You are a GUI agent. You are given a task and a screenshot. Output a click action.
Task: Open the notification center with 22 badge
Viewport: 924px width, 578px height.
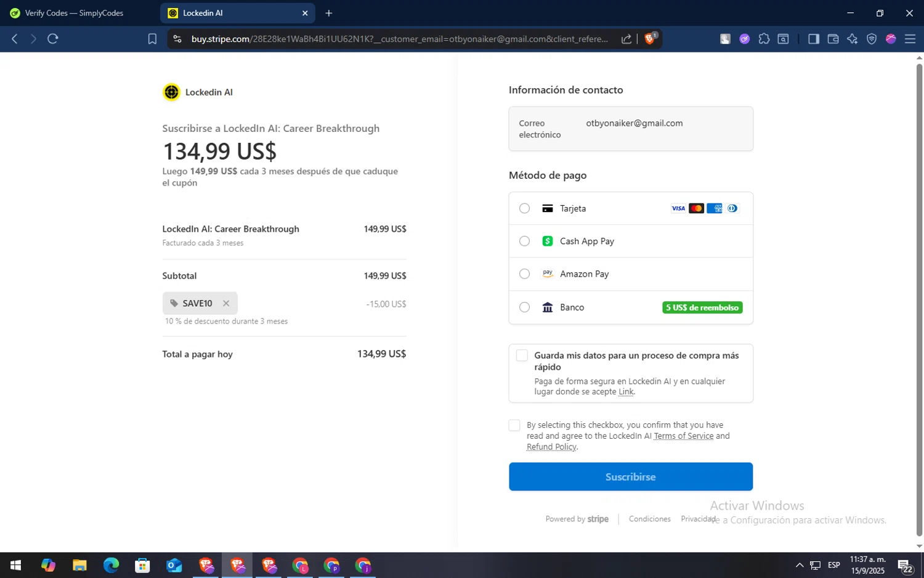tap(904, 565)
